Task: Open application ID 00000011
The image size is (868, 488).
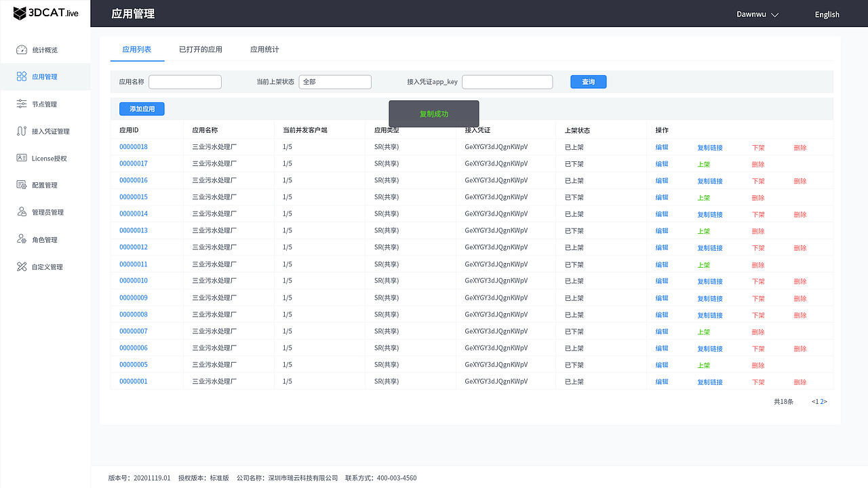Action: (134, 264)
